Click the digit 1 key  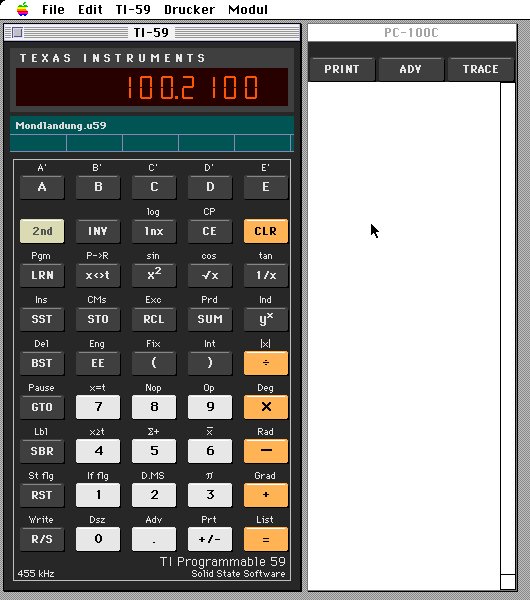tap(98, 495)
